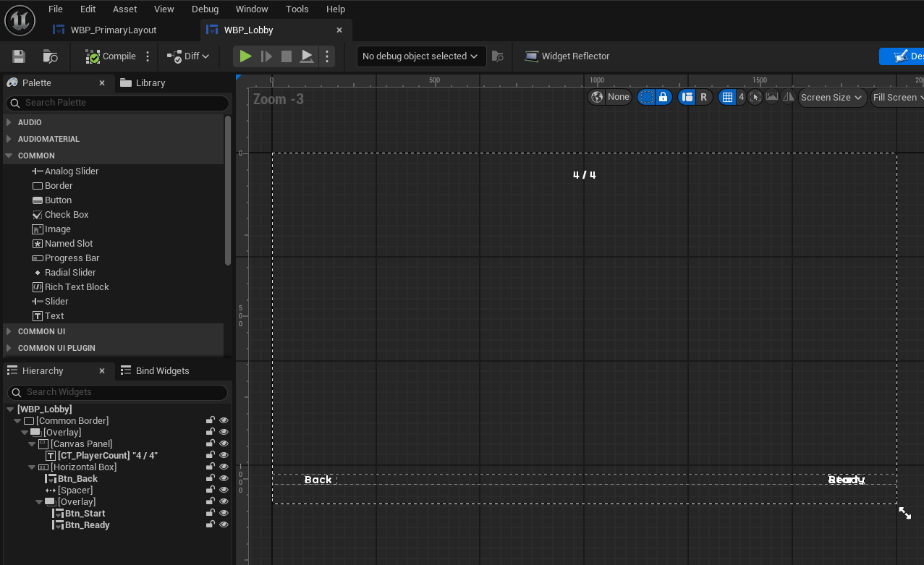Click the Browse to asset icon
This screenshot has width=924, height=565.
tap(50, 56)
